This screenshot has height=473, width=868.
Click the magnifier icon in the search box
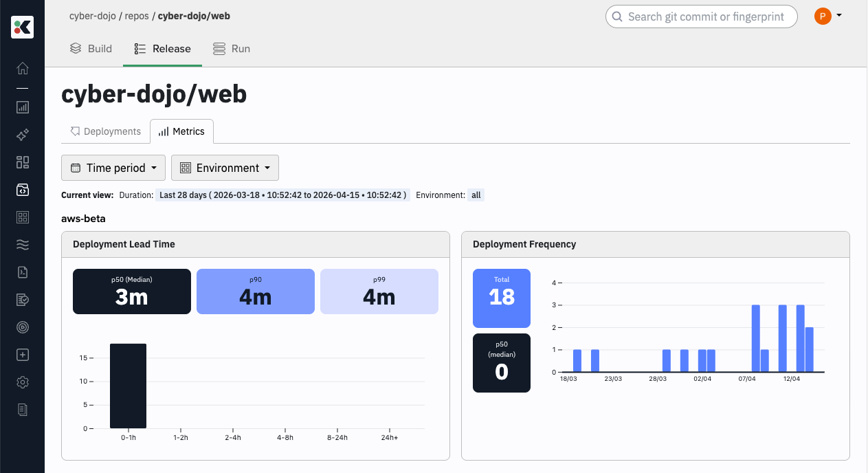point(617,16)
